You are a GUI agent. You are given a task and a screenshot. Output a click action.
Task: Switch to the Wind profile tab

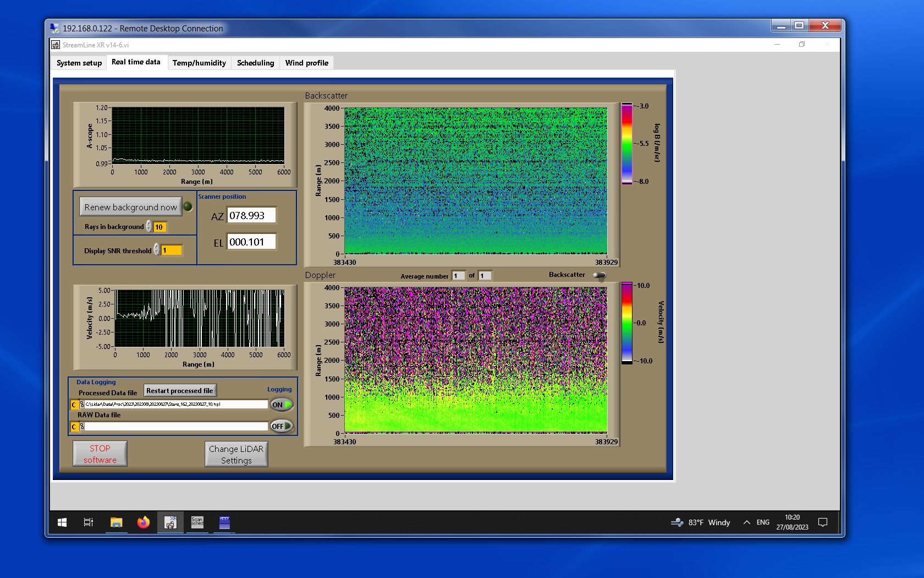[306, 63]
